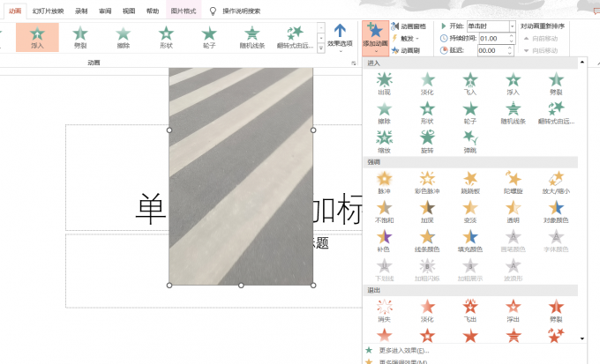Open 动画 group dialog launcher
Image resolution: width=600 pixels, height=364 pixels.
coord(354,63)
